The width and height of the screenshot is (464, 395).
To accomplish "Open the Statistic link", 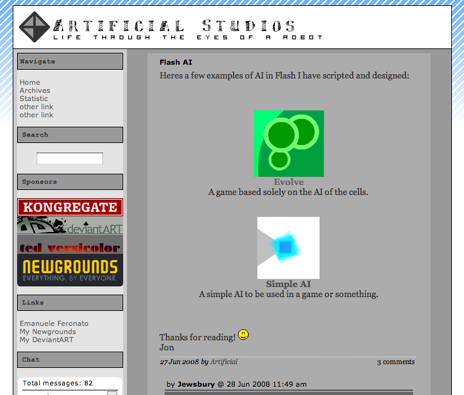I will [x=34, y=99].
